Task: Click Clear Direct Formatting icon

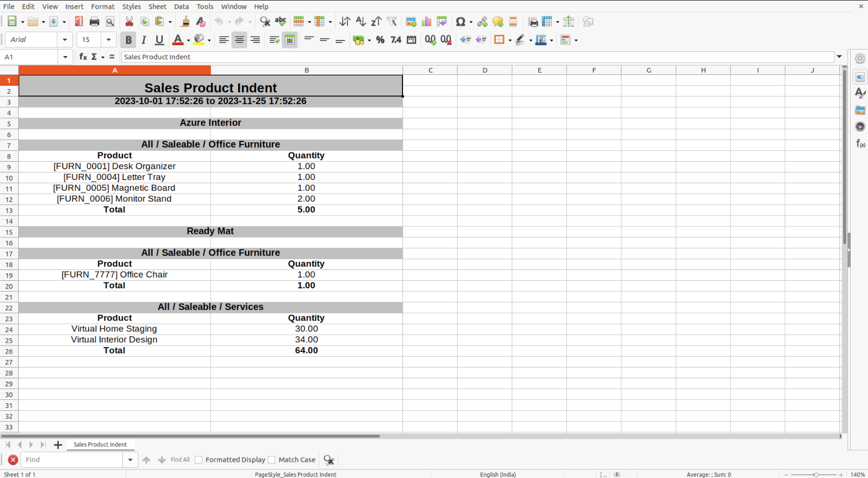Action: [x=200, y=22]
